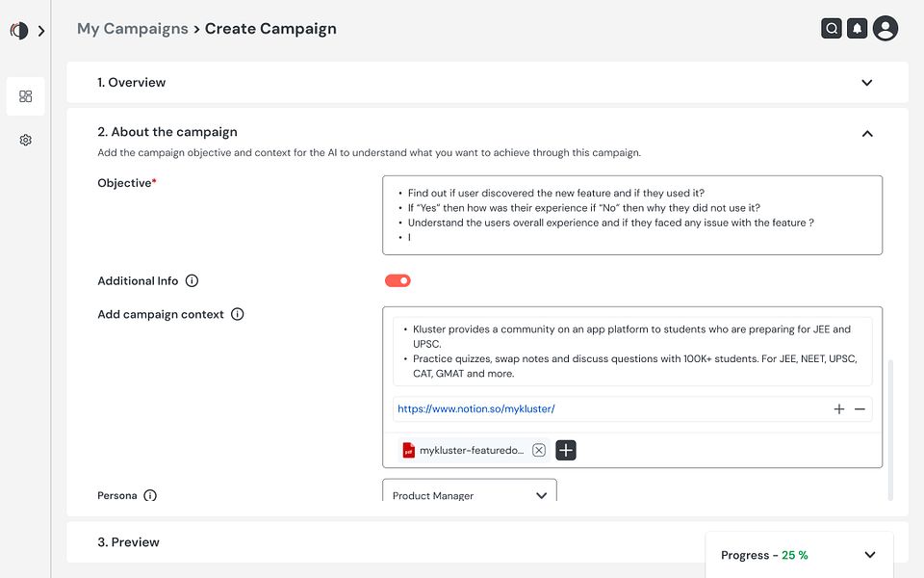This screenshot has height=578, width=924.
Task: Expand the sidebar with the arrow
Action: click(x=41, y=31)
